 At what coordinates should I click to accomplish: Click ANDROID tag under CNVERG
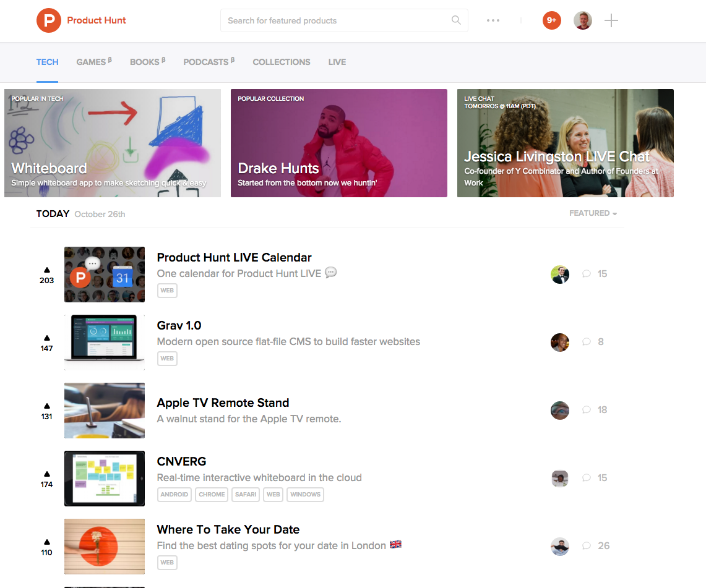pyautogui.click(x=174, y=495)
